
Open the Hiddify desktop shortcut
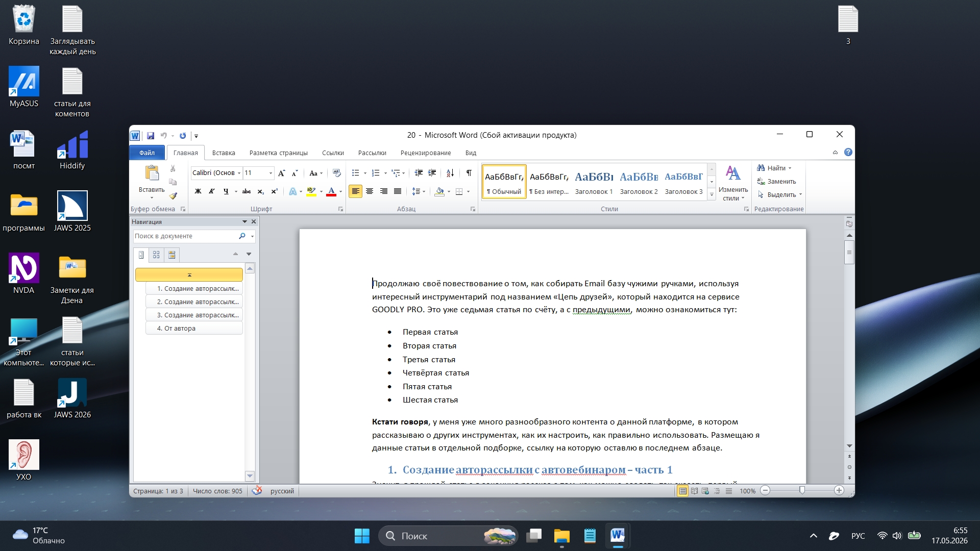tap(72, 151)
